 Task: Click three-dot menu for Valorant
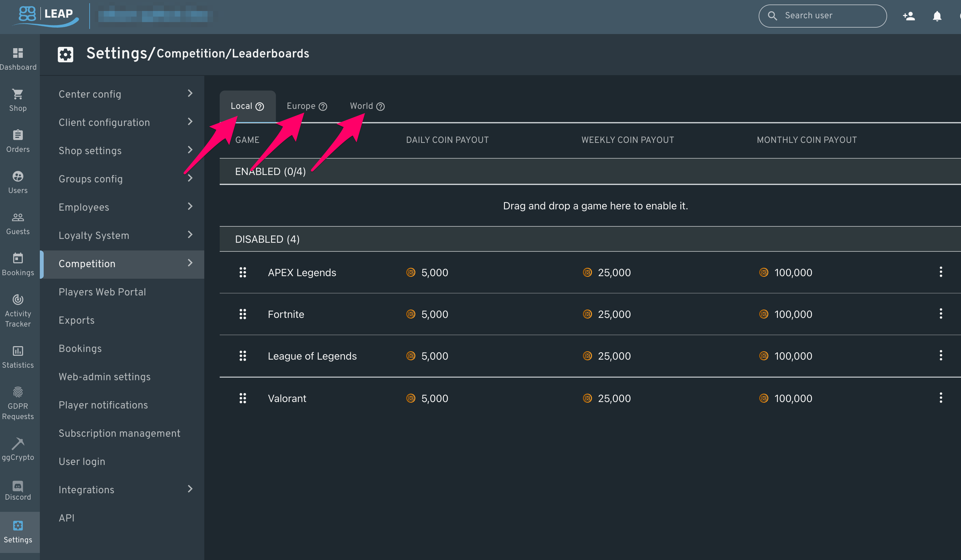[x=941, y=398]
